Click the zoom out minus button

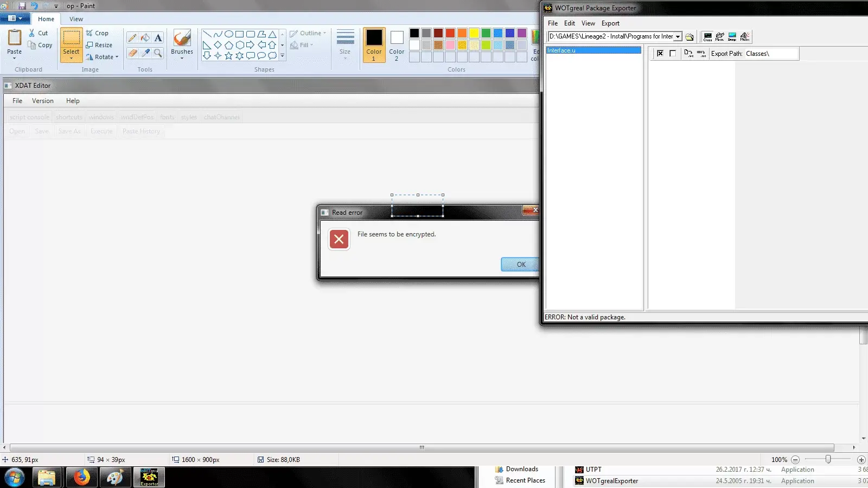click(795, 459)
